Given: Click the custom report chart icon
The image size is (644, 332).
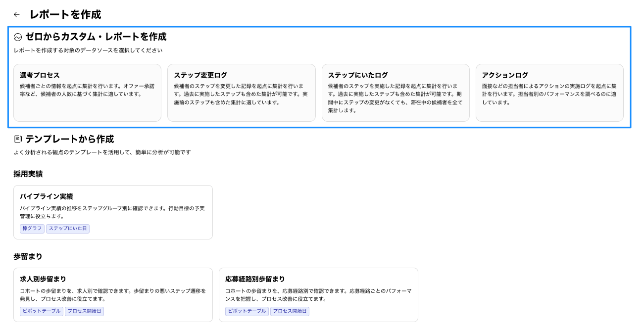Looking at the screenshot, I should pos(18,37).
